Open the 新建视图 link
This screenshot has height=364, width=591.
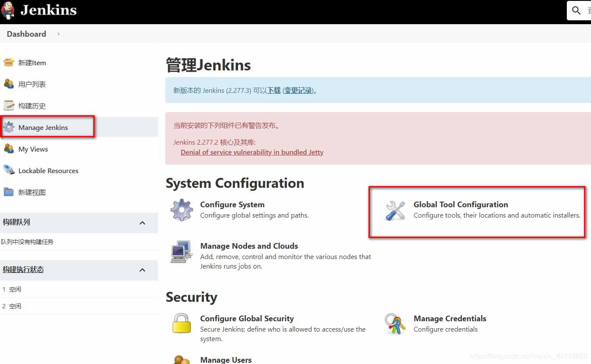[x=32, y=192]
